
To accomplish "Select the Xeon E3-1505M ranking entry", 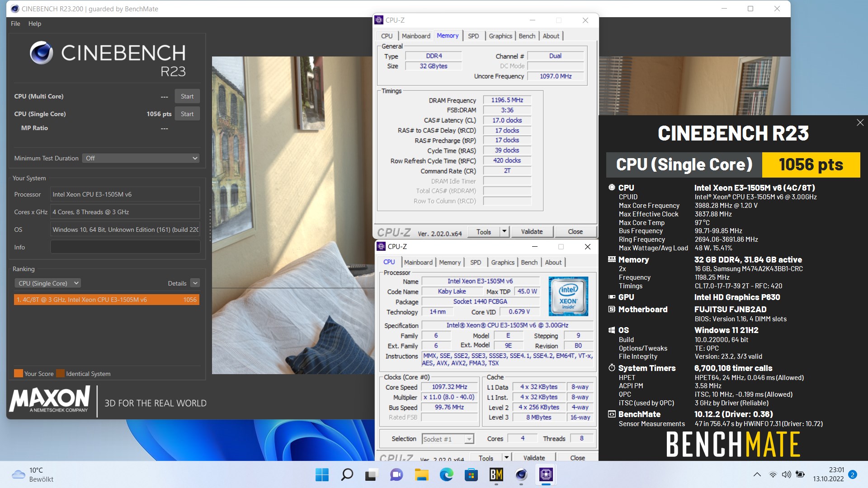I will [x=107, y=300].
